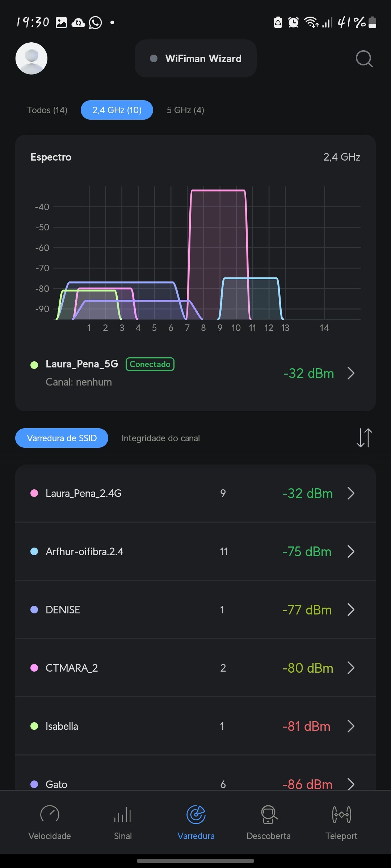Screen dimensions: 391x868
Task: Open the Teleport icon
Action: pyautogui.click(x=341, y=815)
